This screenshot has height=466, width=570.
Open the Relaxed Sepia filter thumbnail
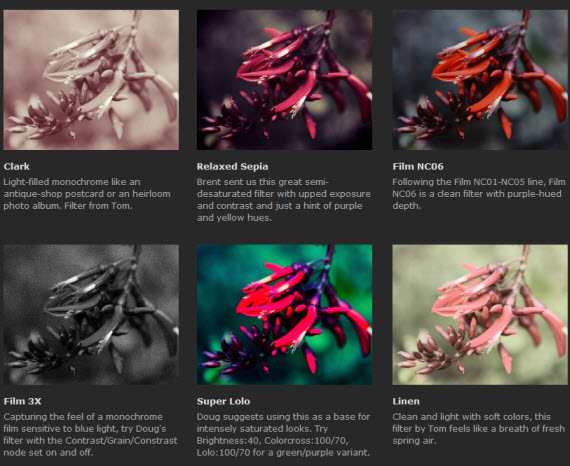[284, 80]
